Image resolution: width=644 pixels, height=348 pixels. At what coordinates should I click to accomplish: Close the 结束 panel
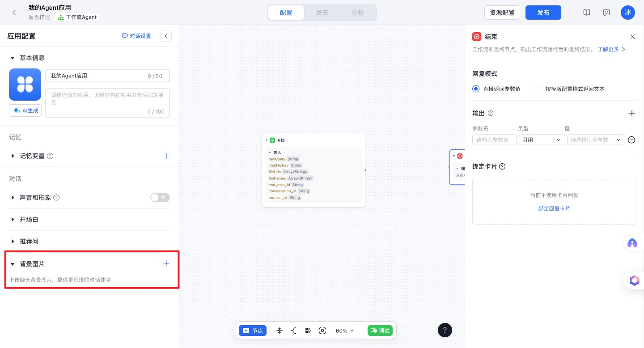[x=632, y=37]
